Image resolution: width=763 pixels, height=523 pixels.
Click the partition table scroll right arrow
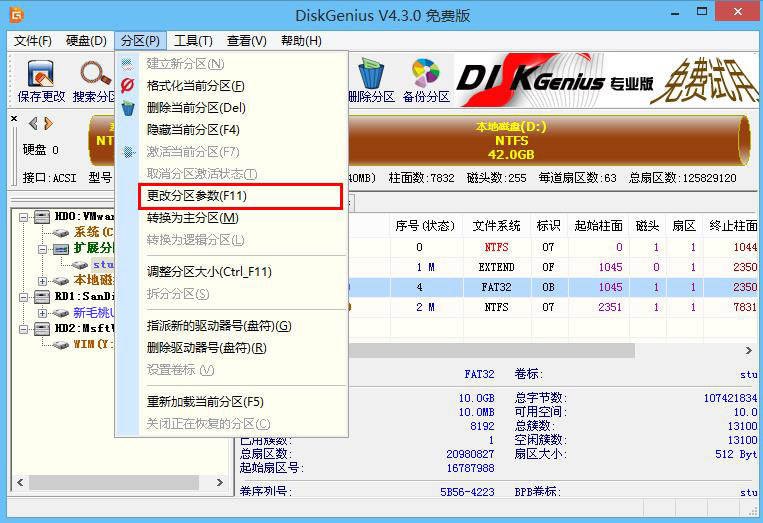point(748,350)
